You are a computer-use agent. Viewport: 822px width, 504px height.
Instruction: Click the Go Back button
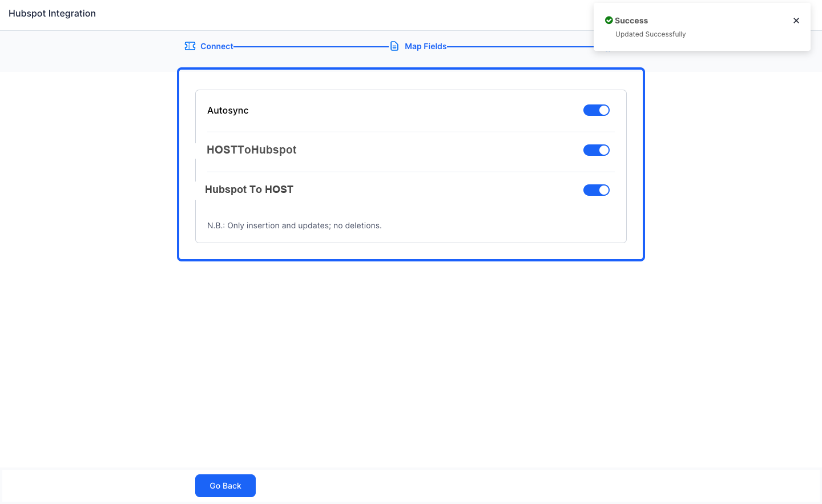(x=225, y=486)
